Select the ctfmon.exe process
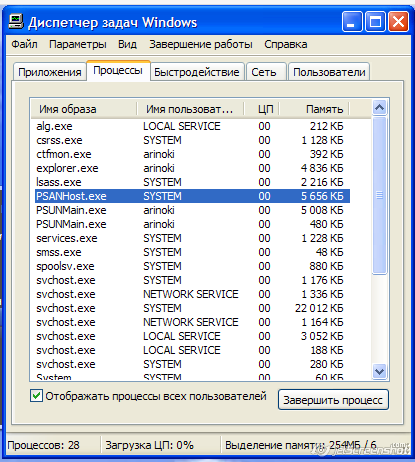 pyautogui.click(x=192, y=154)
